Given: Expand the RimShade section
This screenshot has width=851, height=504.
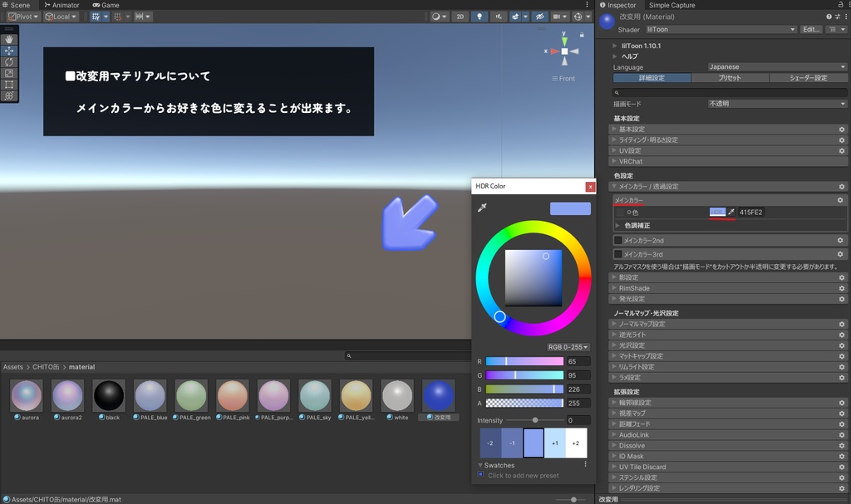Looking at the screenshot, I should (728, 288).
